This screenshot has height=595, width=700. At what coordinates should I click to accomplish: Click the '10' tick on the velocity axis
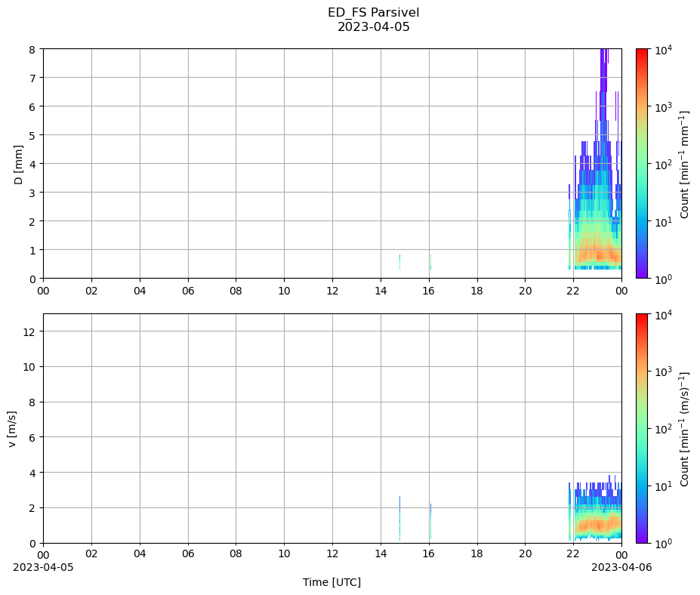point(29,367)
